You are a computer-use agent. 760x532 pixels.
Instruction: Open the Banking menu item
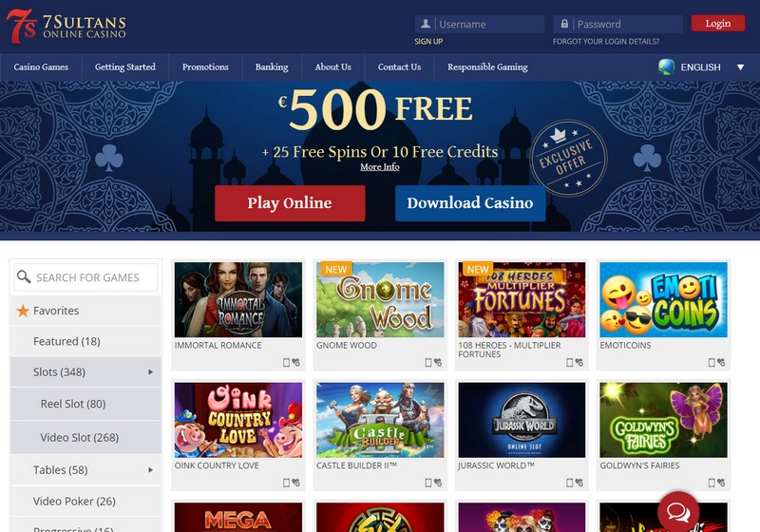point(272,66)
